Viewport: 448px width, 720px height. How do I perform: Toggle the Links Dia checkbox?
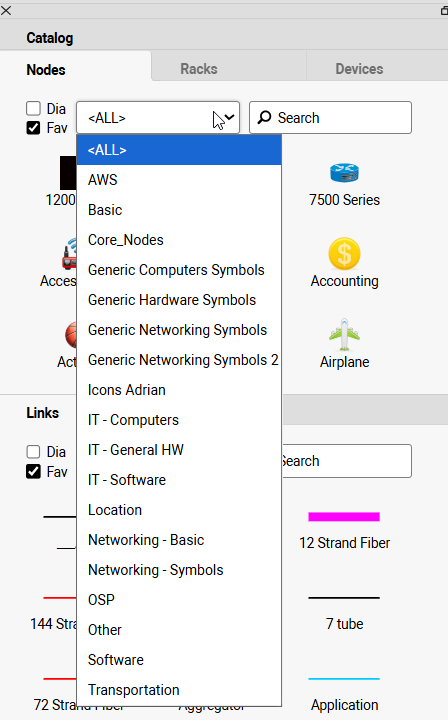point(33,452)
